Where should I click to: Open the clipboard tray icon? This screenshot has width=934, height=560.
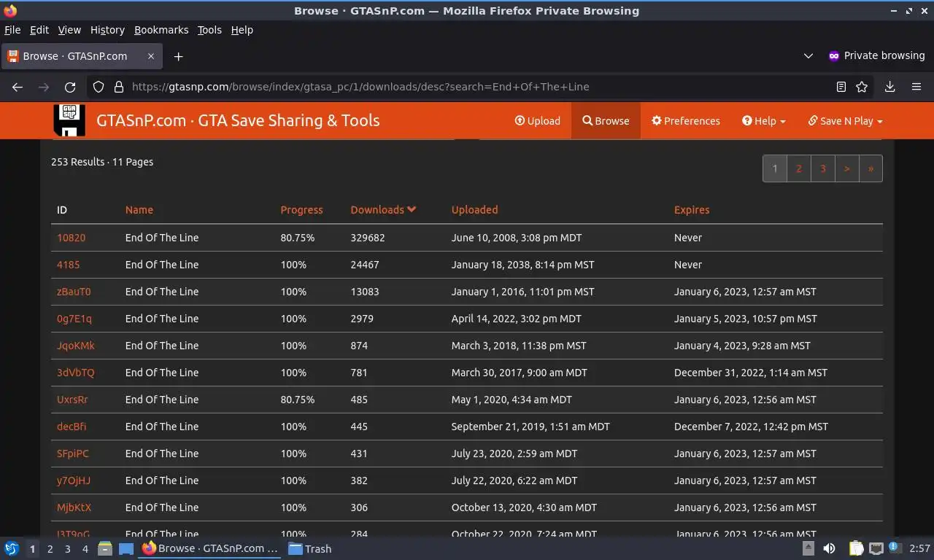coord(856,548)
